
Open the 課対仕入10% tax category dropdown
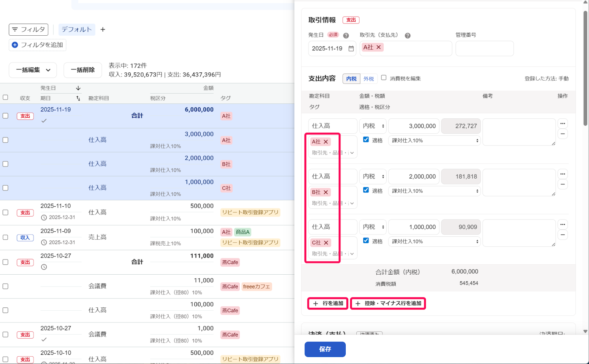click(434, 140)
